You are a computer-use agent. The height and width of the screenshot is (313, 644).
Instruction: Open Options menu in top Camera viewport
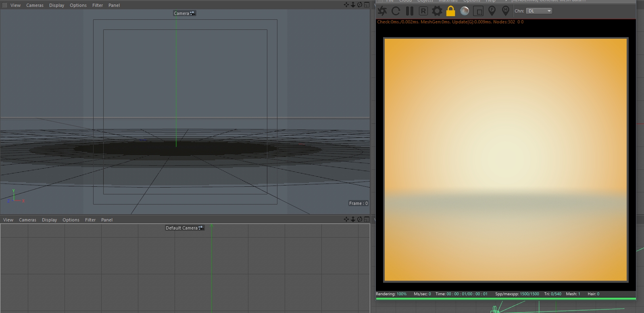point(78,5)
